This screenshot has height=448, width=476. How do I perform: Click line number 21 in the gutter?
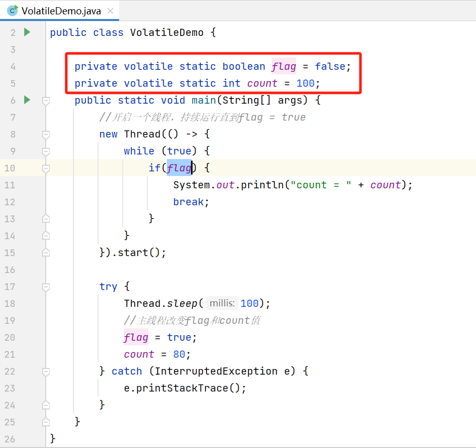tap(10, 354)
